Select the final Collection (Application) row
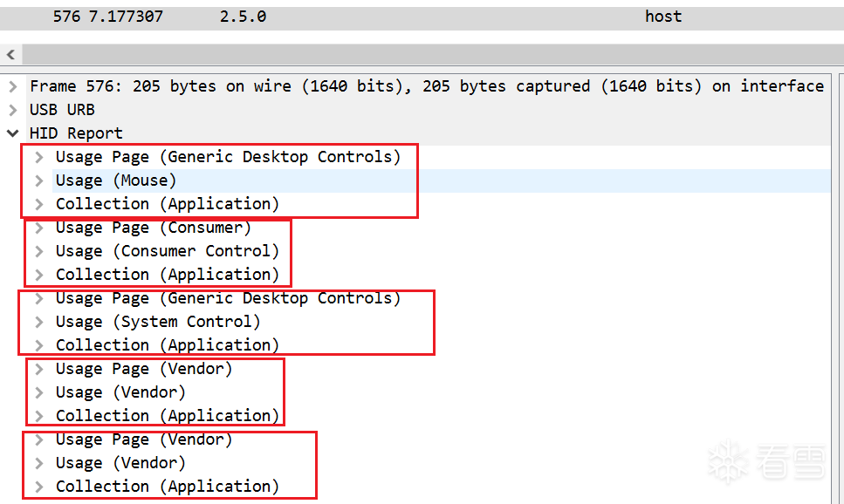844x504 pixels. 167,487
